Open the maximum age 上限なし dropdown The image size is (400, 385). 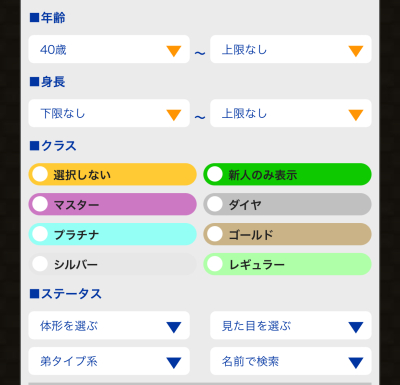point(291,49)
